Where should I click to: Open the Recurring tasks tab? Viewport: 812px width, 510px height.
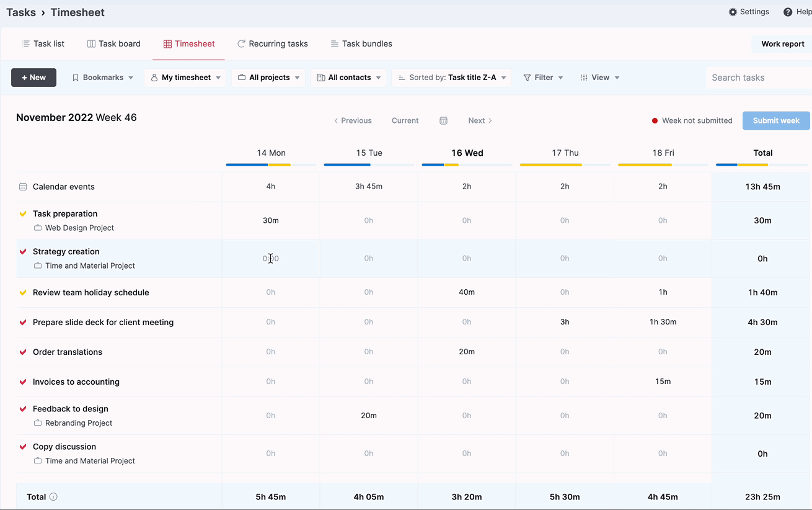click(x=272, y=44)
